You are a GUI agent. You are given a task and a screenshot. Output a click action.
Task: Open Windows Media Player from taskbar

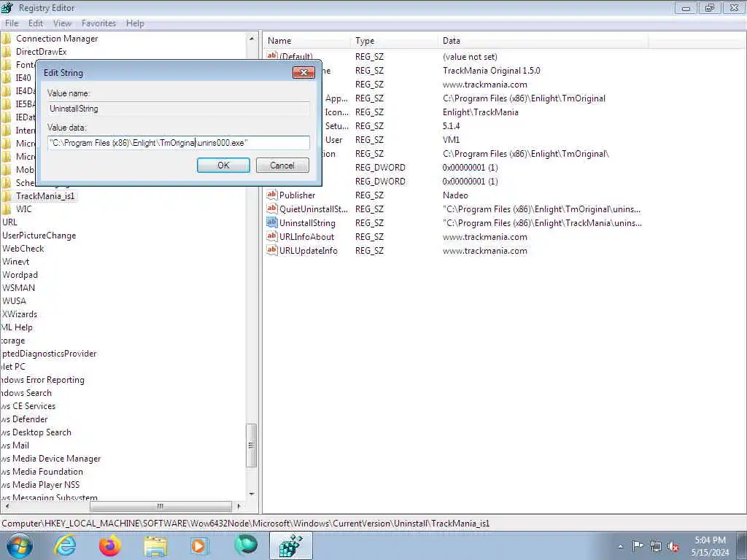[200, 545]
